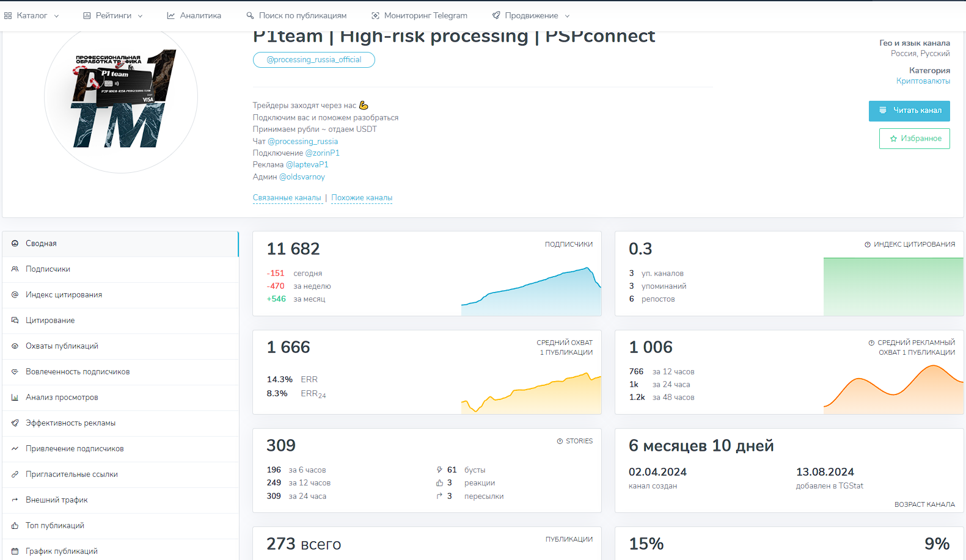This screenshot has height=560, width=966.
Task: Expand the Продвижение dropdown menu
Action: (531, 15)
